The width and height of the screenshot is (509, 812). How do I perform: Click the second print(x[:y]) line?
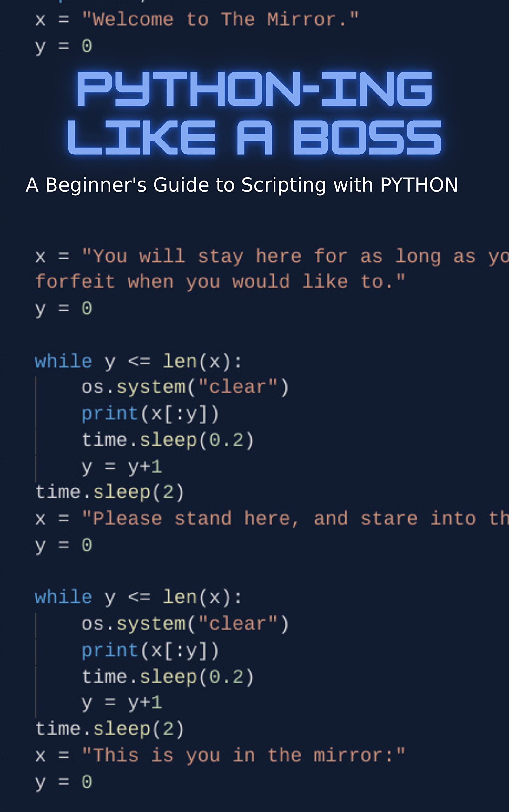coord(150,650)
